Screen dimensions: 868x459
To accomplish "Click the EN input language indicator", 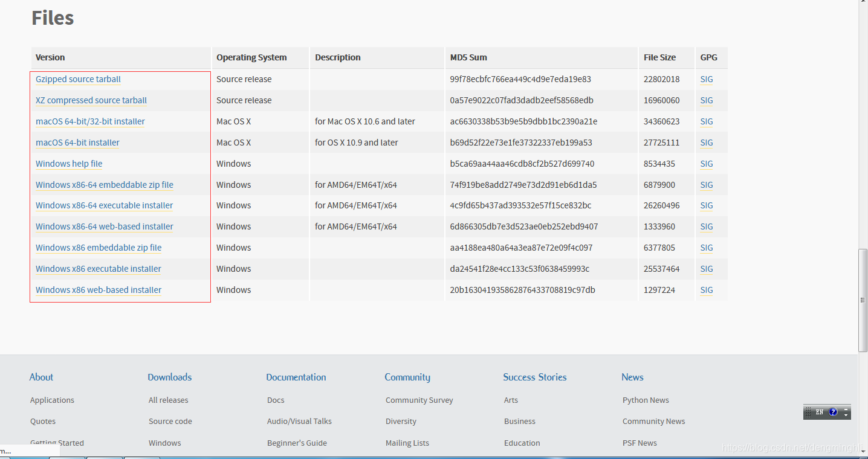I will 819,412.
